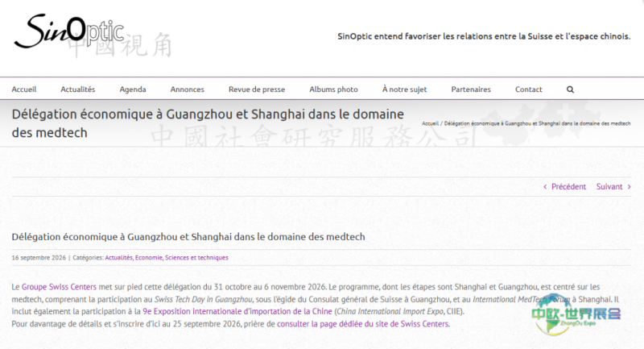Click the Accueil breadcrumb link

tap(430, 123)
